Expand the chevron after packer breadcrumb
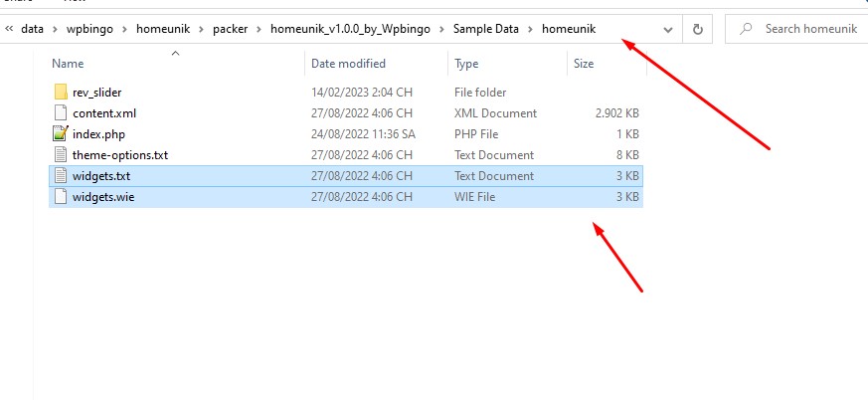The height and width of the screenshot is (400, 868). pyautogui.click(x=260, y=30)
